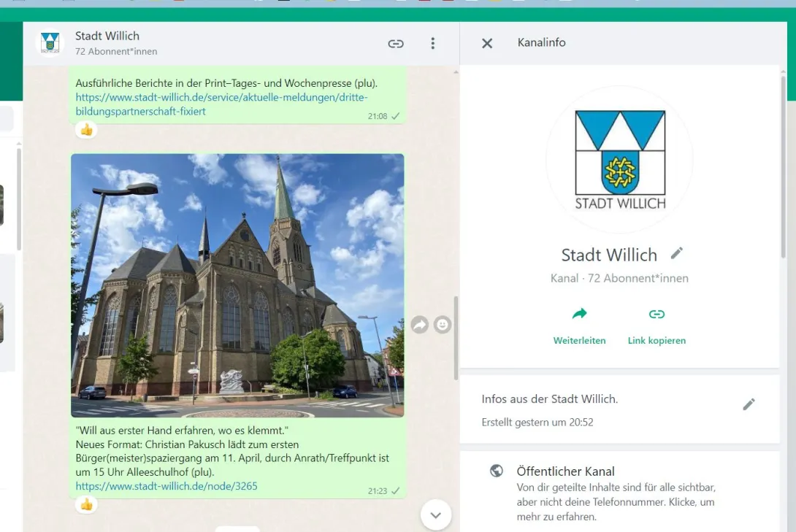
Task: Click the '72 Abonnent*innen' header subtitle
Action: [116, 51]
